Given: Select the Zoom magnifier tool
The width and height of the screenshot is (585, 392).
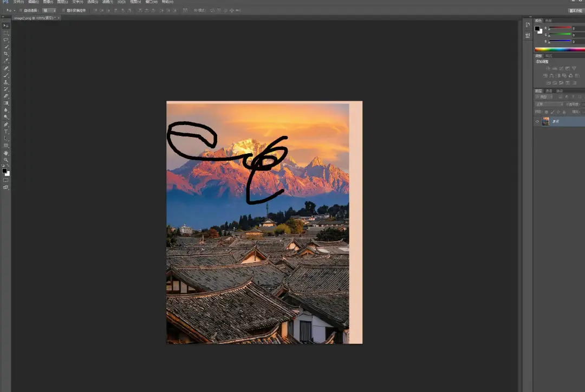Looking at the screenshot, I should click(6, 160).
